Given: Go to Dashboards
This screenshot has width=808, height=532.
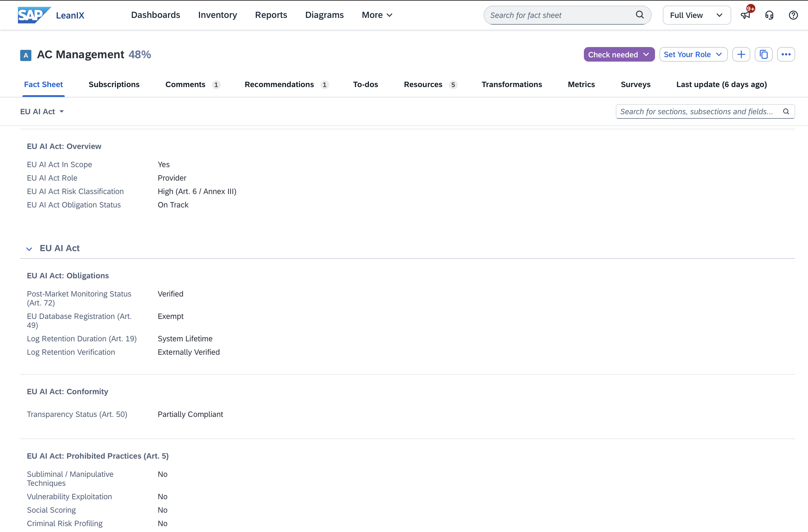Looking at the screenshot, I should pyautogui.click(x=155, y=15).
